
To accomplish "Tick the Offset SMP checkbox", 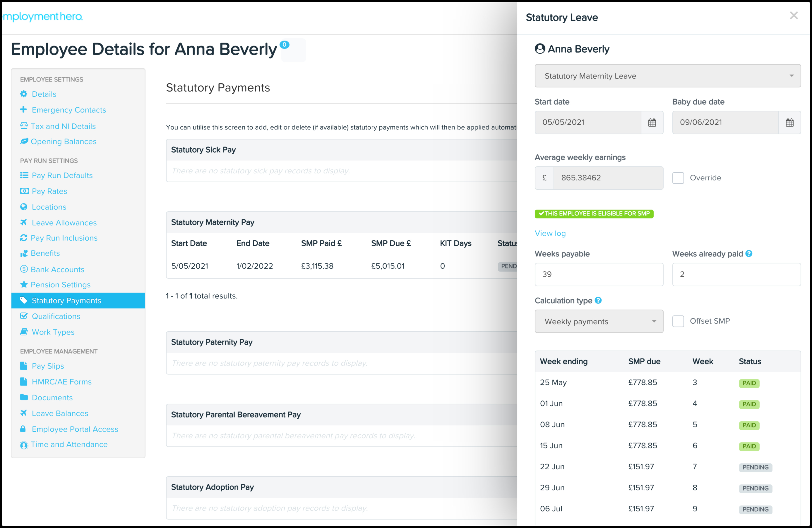I will [678, 321].
